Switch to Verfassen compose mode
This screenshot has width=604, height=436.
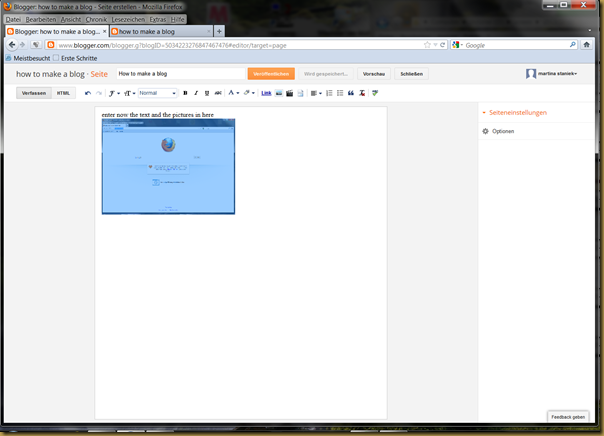click(34, 93)
